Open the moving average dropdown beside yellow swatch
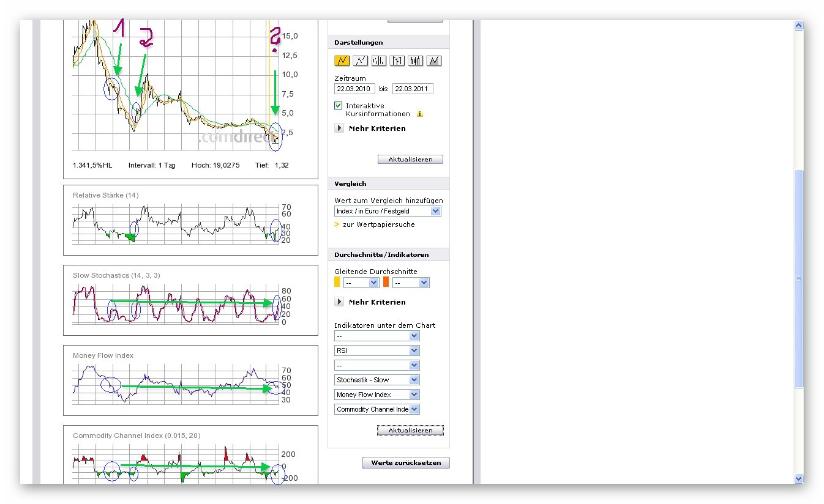824x504 pixels. (361, 283)
